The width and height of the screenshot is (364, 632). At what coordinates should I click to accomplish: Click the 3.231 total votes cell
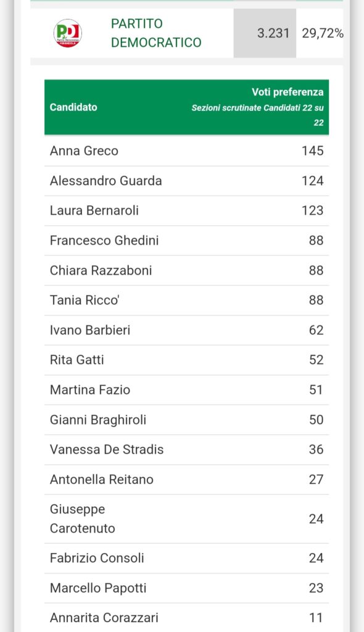(265, 33)
